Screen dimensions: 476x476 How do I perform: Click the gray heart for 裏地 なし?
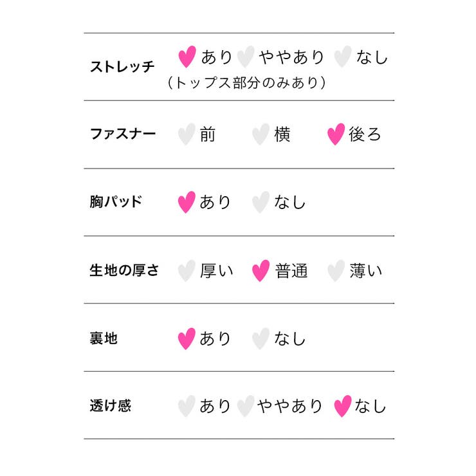point(261,338)
